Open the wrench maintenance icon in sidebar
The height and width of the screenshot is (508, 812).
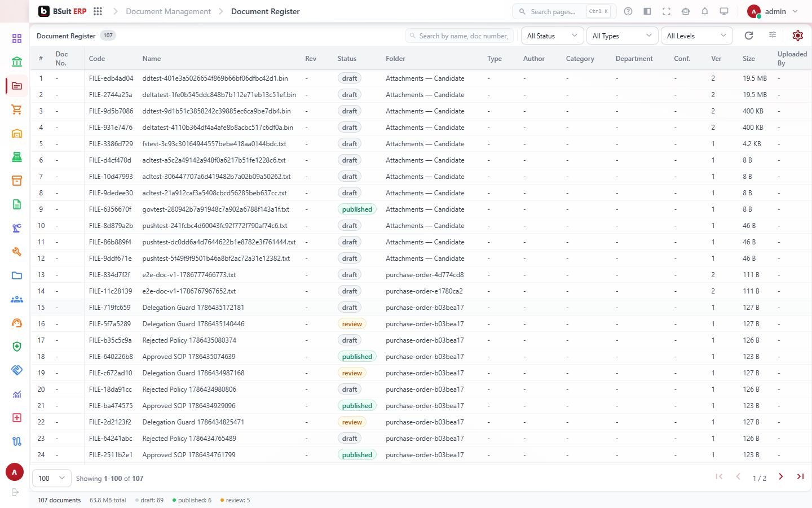coord(17,252)
